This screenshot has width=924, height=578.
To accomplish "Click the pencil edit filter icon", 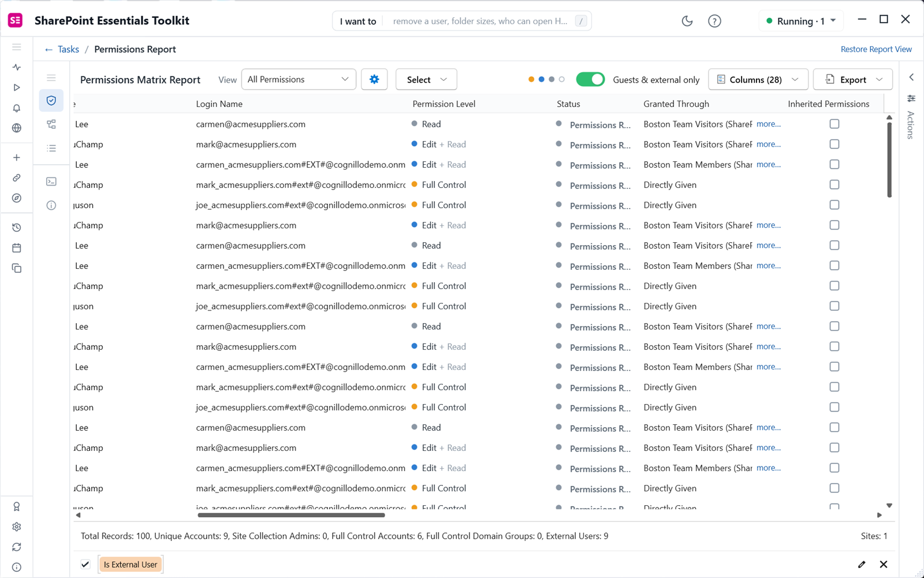I will (x=862, y=564).
